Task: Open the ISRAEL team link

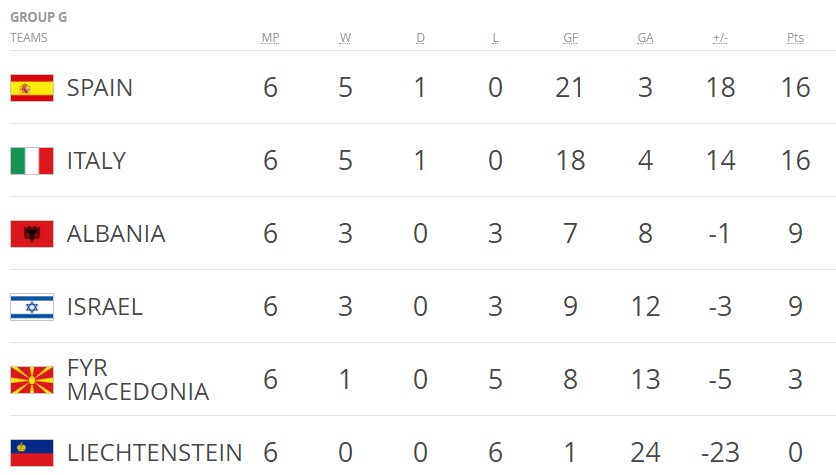Action: coord(104,307)
